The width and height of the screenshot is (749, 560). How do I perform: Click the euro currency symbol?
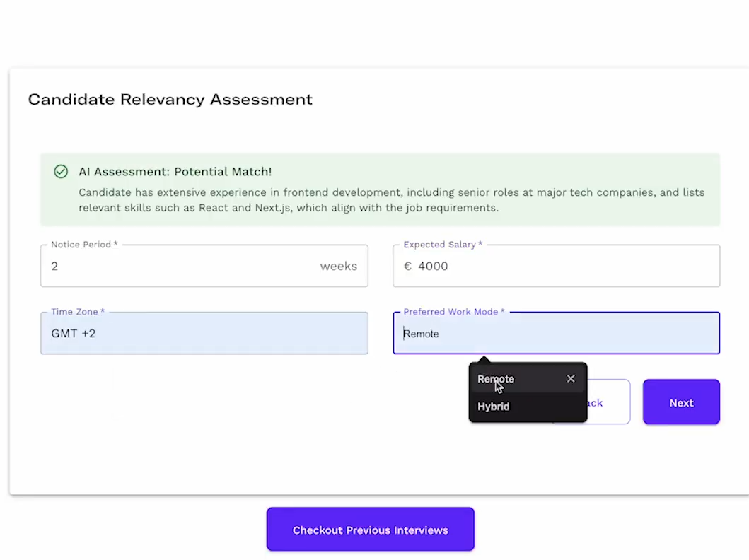pos(407,267)
